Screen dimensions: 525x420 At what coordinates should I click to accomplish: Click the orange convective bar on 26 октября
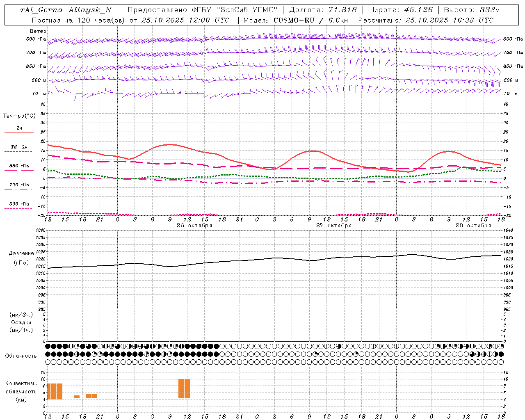(184, 388)
